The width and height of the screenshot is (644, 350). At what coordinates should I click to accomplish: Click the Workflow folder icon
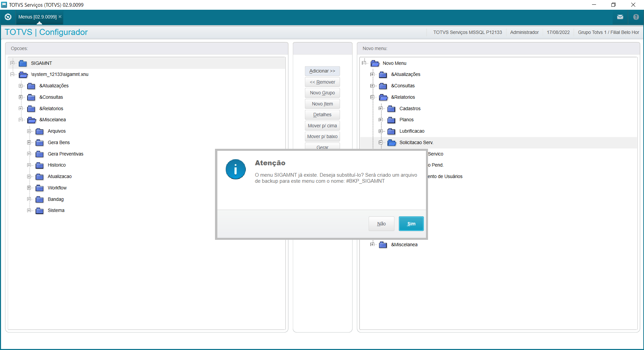coord(40,188)
